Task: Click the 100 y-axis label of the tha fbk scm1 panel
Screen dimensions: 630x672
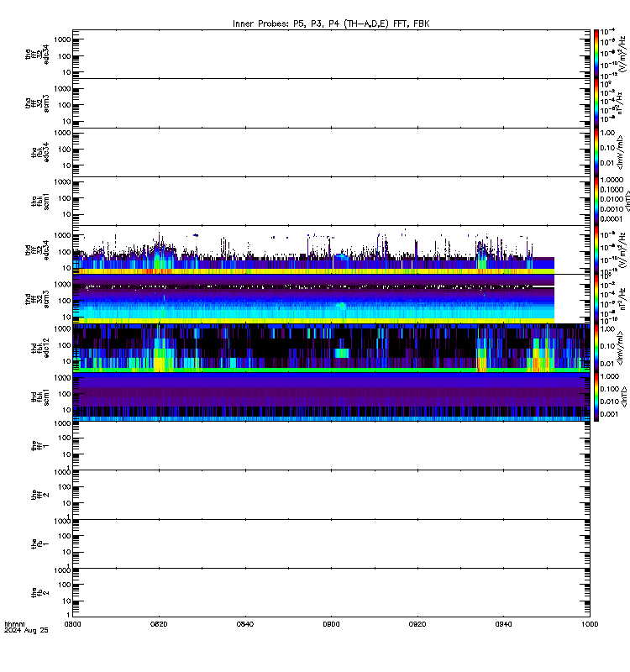Action: [65, 198]
